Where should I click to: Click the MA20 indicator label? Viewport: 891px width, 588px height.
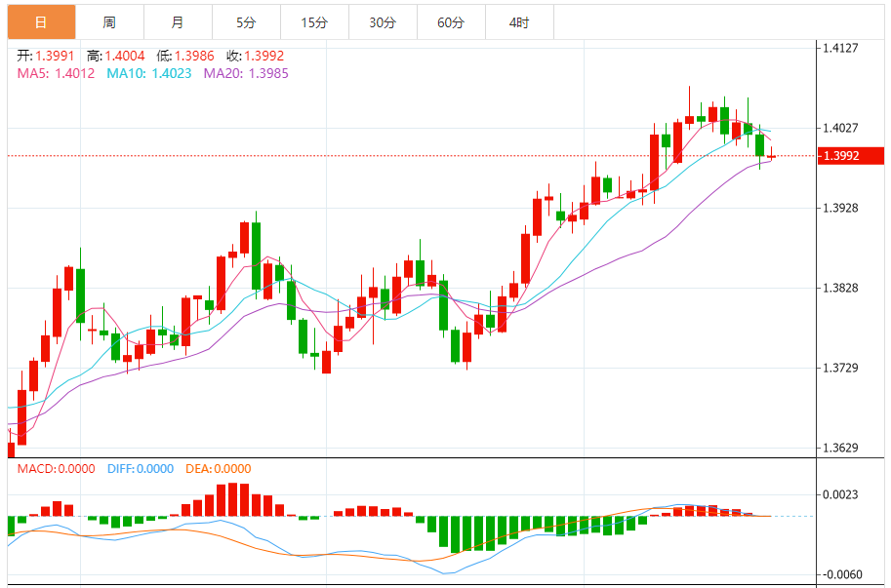(x=246, y=73)
